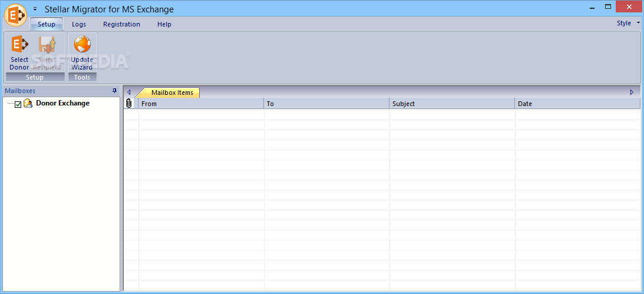Sort by the To column header

pos(326,104)
